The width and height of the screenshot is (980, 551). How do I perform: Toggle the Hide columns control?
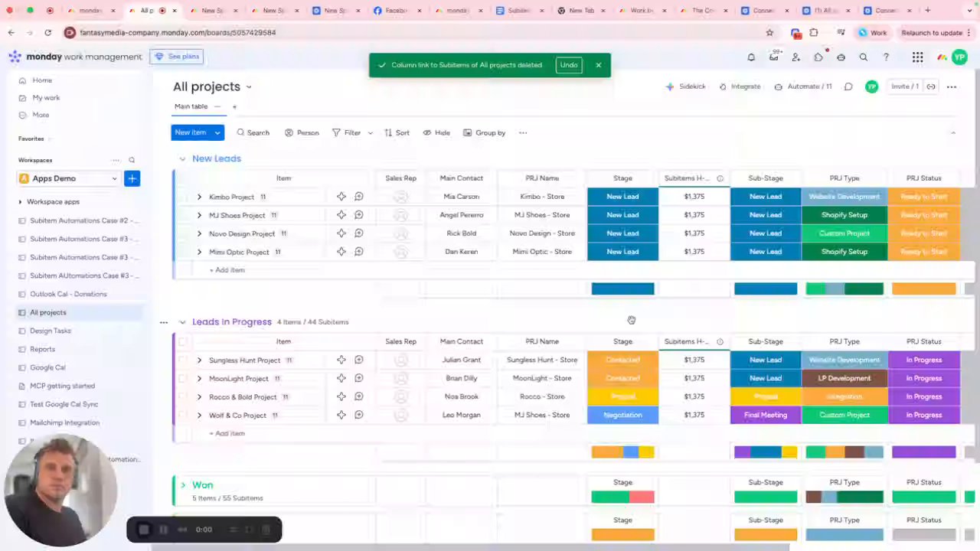(x=436, y=132)
